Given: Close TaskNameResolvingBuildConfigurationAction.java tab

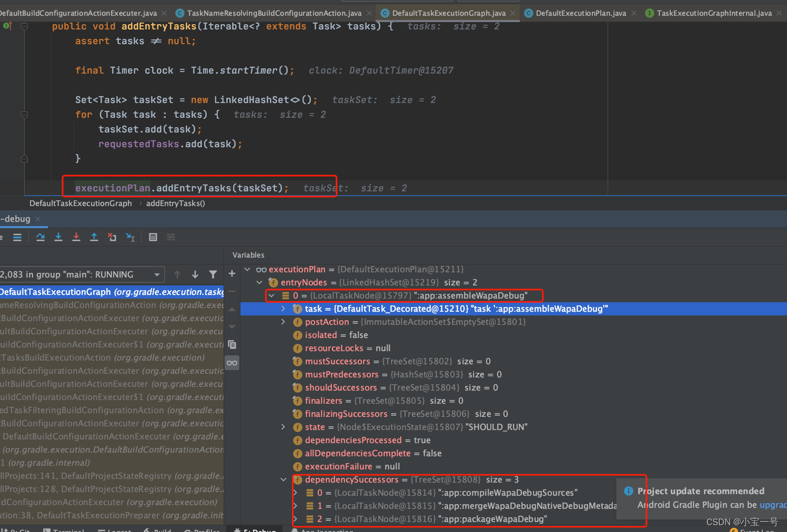Looking at the screenshot, I should pos(369,13).
